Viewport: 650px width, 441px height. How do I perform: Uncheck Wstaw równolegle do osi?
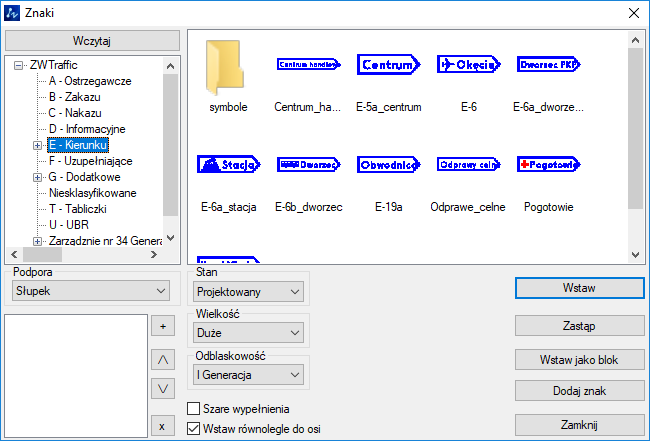195,429
